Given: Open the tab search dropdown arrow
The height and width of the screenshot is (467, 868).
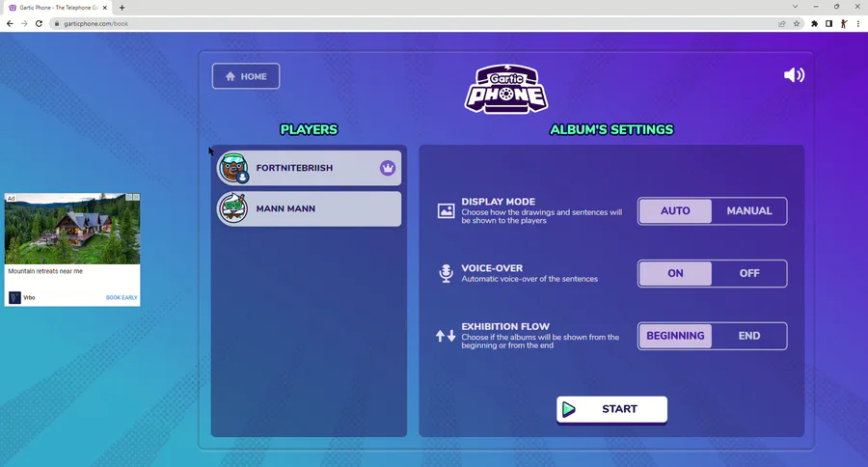Looking at the screenshot, I should [x=795, y=7].
